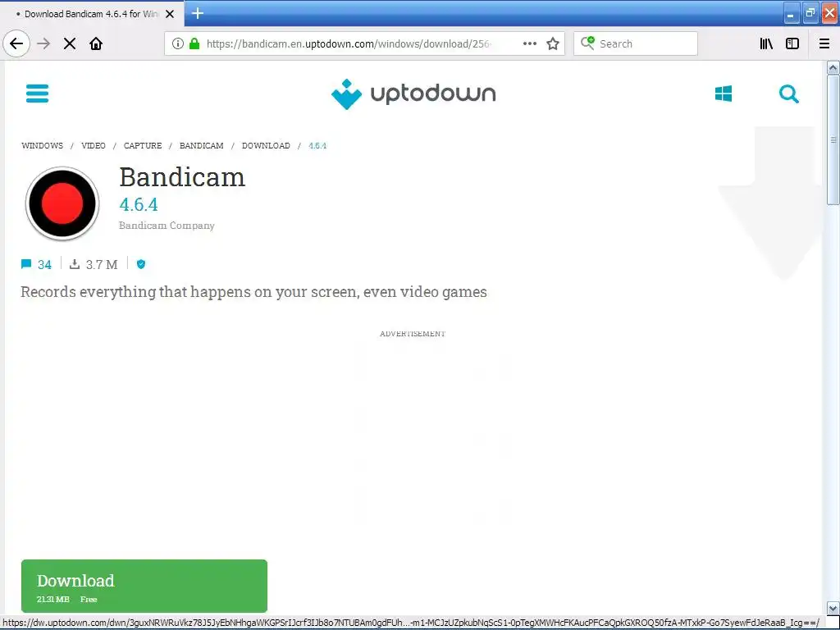This screenshot has width=840, height=630.
Task: Click the 4.6.4 breadcrumb
Action: click(x=317, y=146)
